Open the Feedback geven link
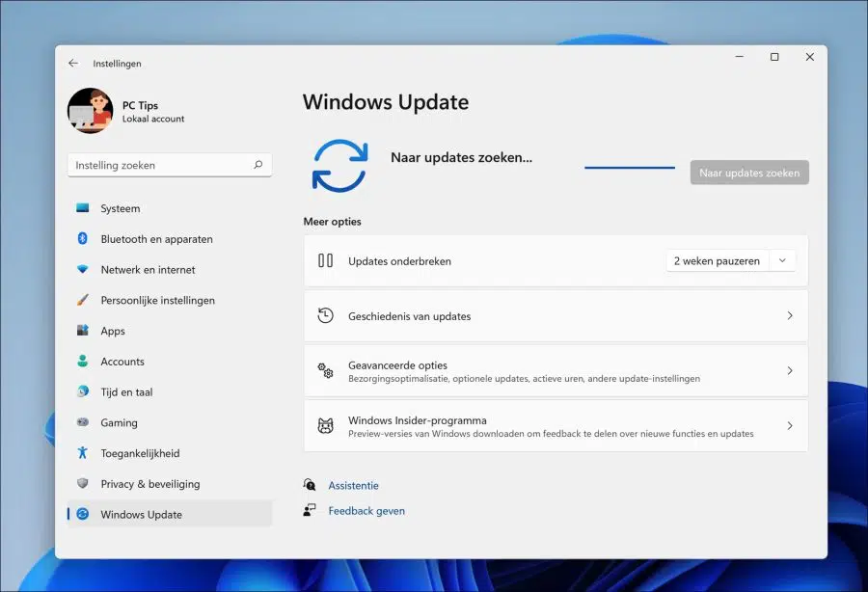This screenshot has height=592, width=868. pos(366,511)
